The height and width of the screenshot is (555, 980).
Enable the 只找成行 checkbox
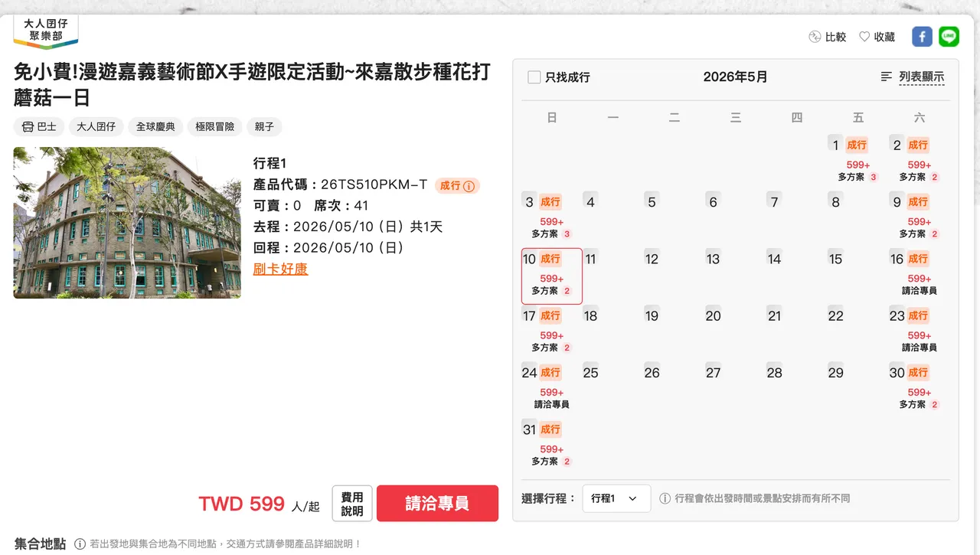(534, 77)
